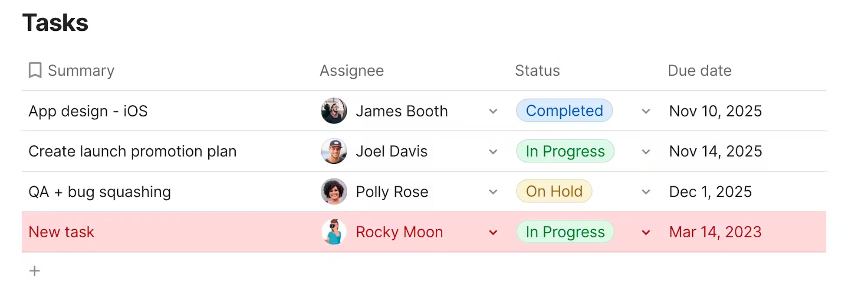Expand assignee dropdown for Rocky Moon

pyautogui.click(x=493, y=232)
